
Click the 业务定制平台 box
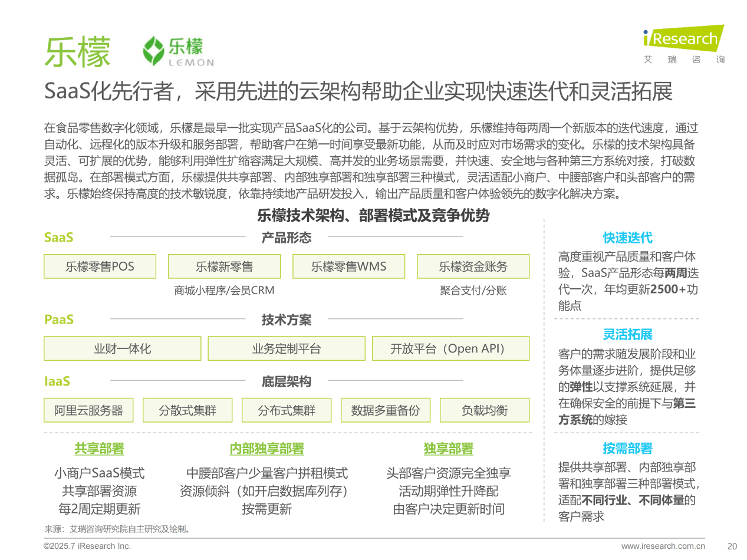pyautogui.click(x=286, y=348)
